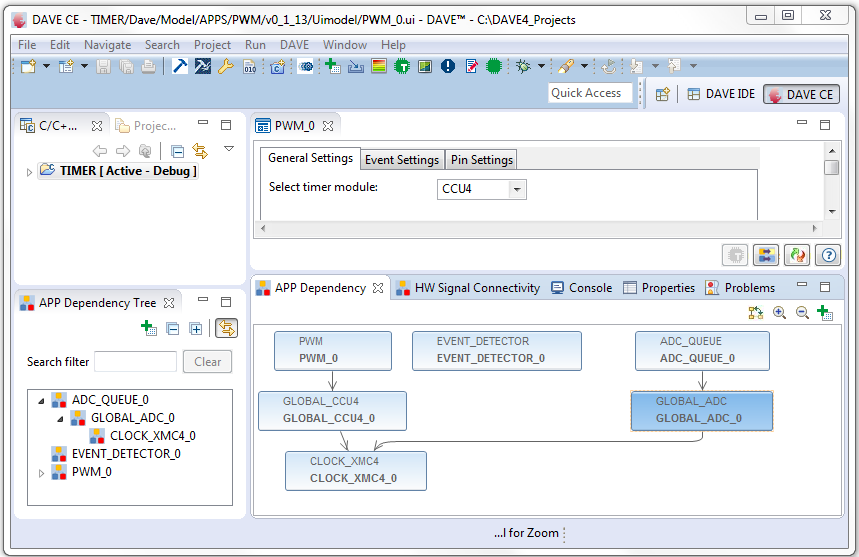This screenshot has width=859, height=557.
Task: Open the Debug dropdown arrow
Action: 541,66
